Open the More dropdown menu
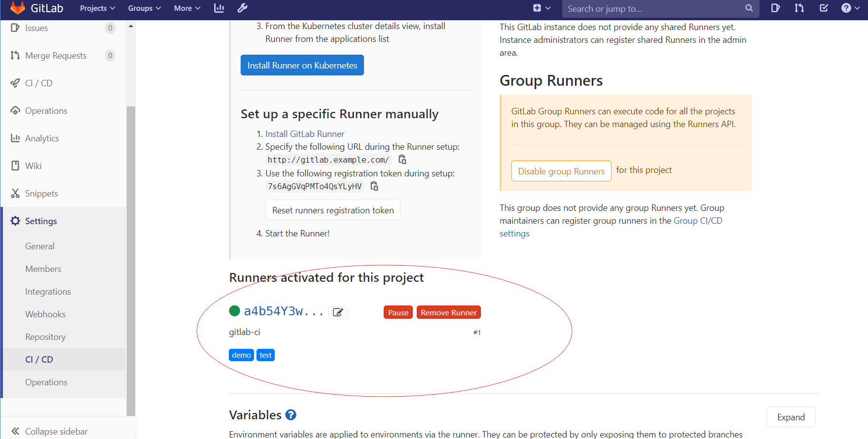 point(187,8)
